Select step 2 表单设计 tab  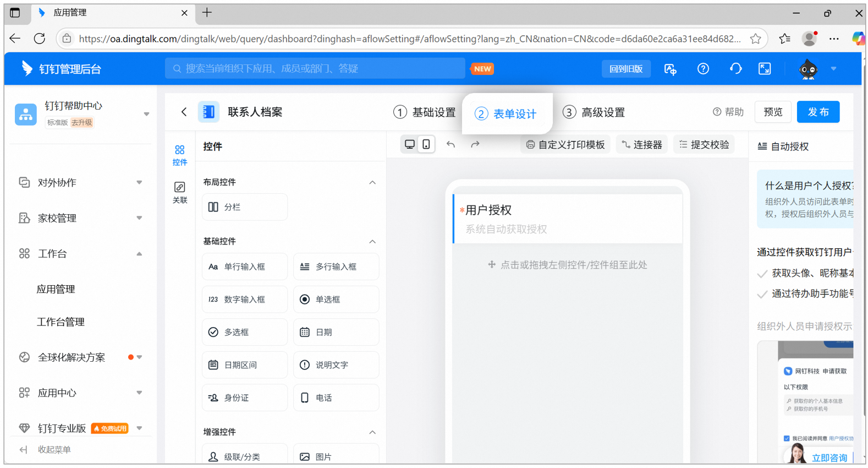(506, 113)
